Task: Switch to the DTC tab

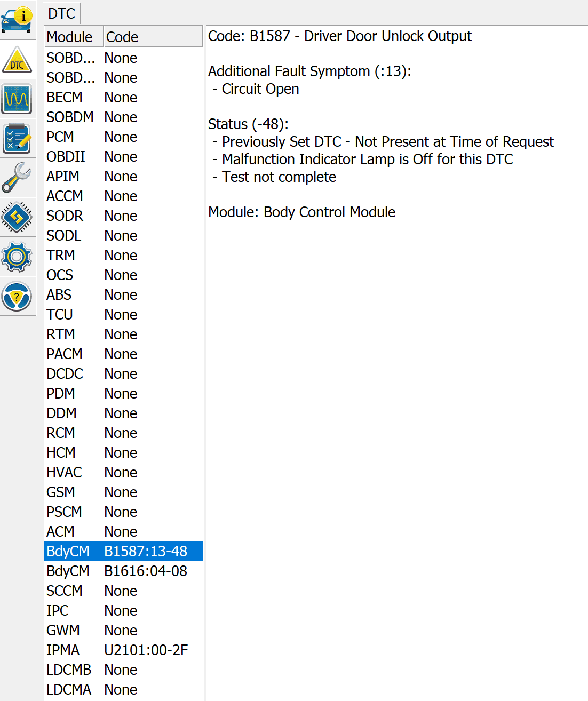Action: tap(61, 13)
